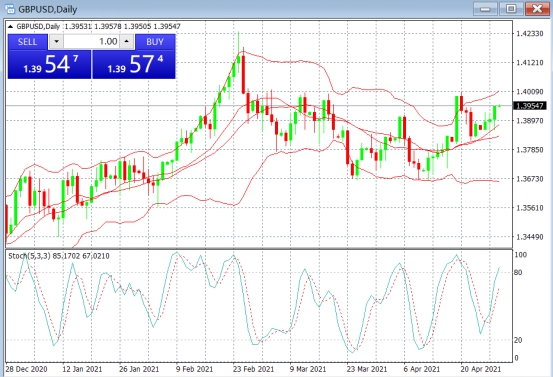Click the 1.36730 price scale label
The image size is (553, 377).
click(530, 179)
